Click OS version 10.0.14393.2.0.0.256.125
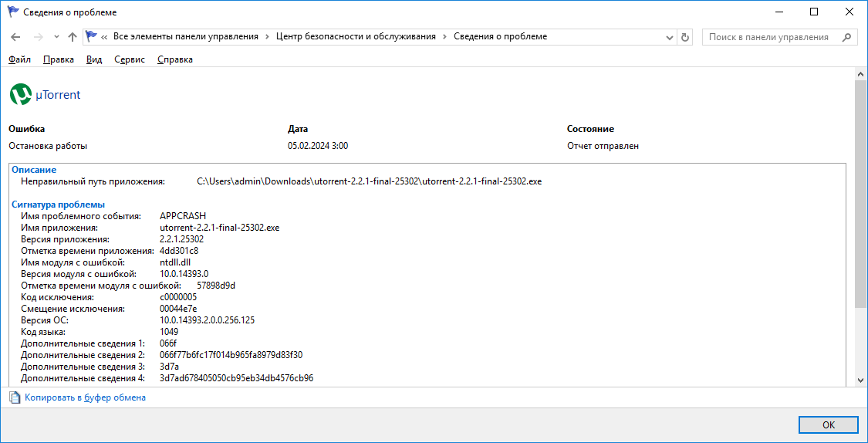 tap(207, 320)
